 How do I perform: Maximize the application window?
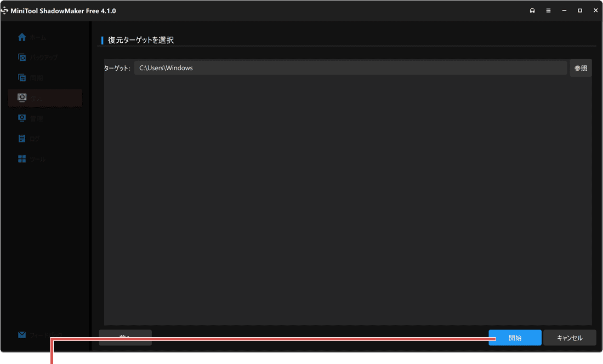click(579, 10)
